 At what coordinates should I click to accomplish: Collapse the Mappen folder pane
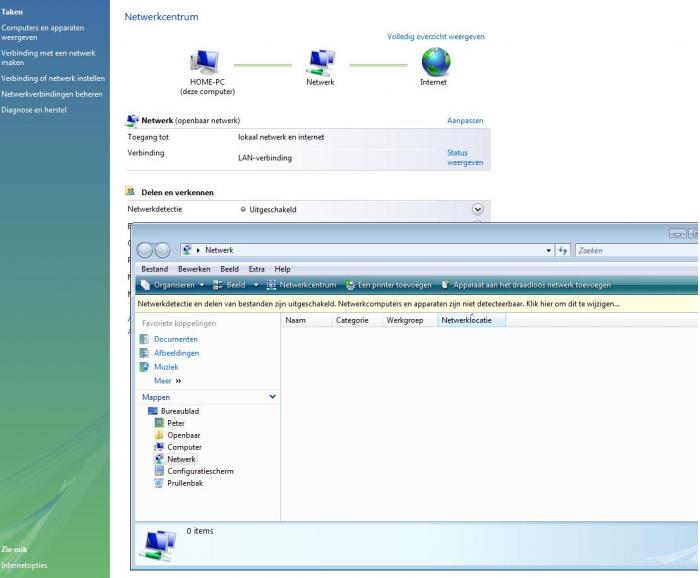[x=273, y=397]
